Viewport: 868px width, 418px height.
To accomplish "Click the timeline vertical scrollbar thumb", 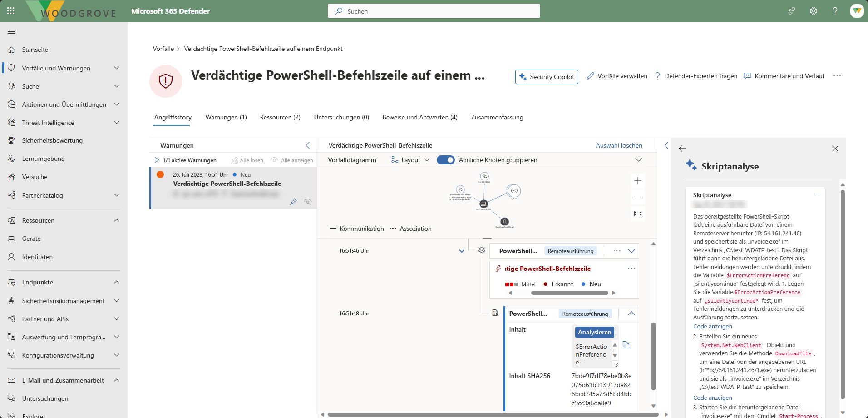I will pyautogui.click(x=653, y=356).
